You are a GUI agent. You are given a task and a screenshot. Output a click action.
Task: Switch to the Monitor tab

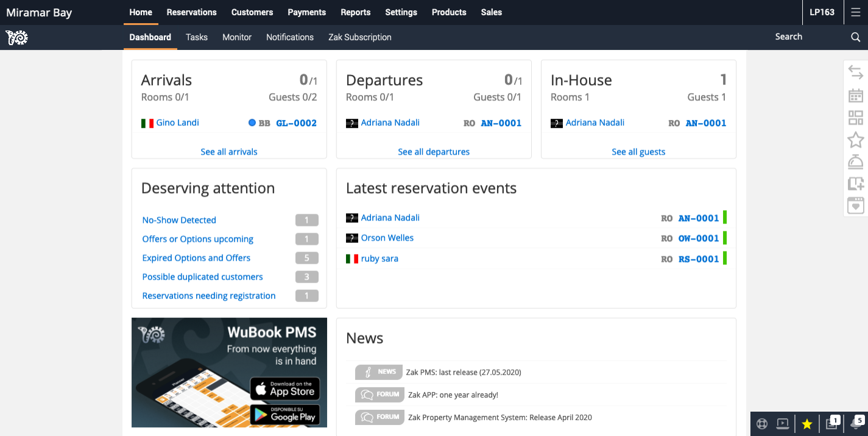(x=237, y=37)
